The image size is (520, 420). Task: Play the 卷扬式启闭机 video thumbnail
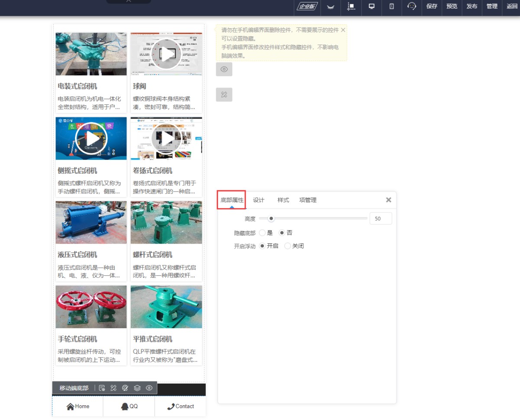coord(166,139)
